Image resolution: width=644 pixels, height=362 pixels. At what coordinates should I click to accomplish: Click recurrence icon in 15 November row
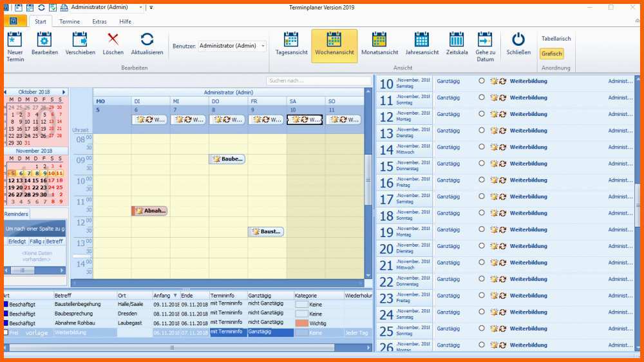pos(502,164)
